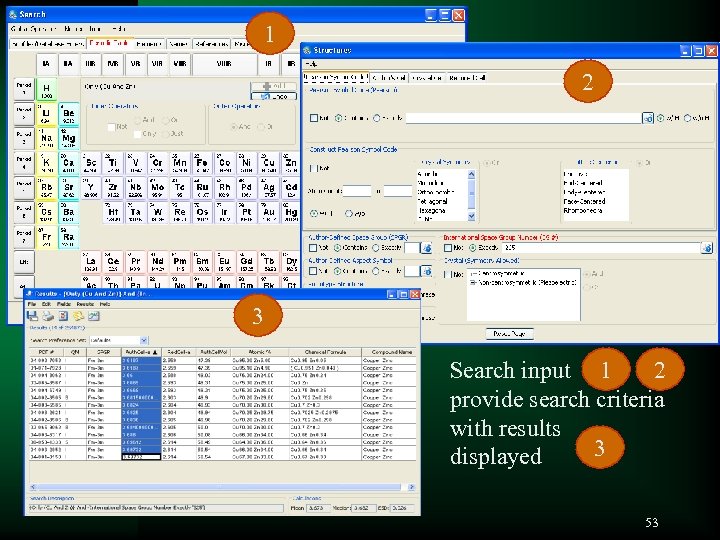This screenshot has height=540, width=720.
Task: Select the Cu element in periodic table
Action: [268, 163]
